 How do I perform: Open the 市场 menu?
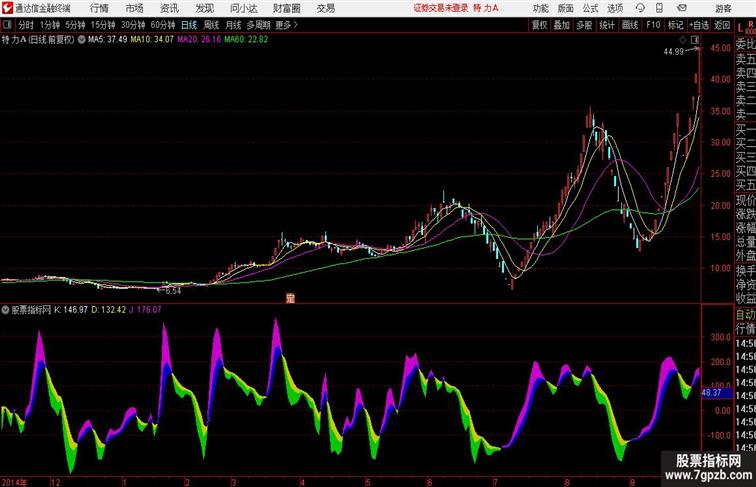(134, 8)
